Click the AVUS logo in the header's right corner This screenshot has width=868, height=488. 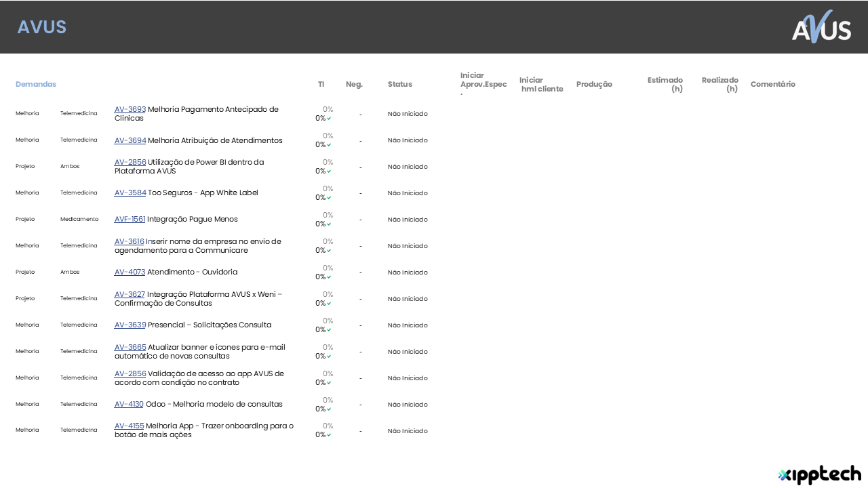821,27
